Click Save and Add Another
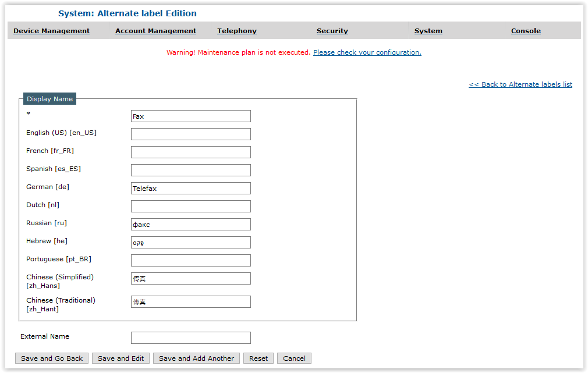 pyautogui.click(x=197, y=358)
